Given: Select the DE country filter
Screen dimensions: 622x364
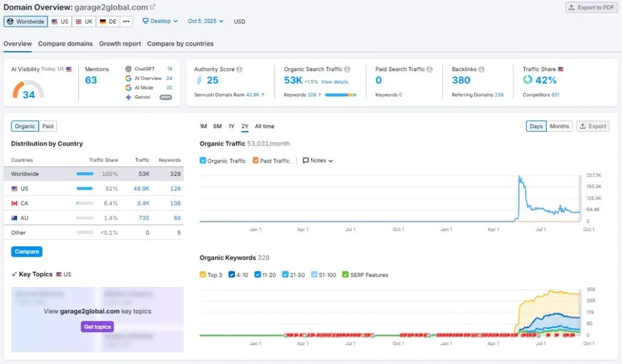Looking at the screenshot, I should point(108,21).
